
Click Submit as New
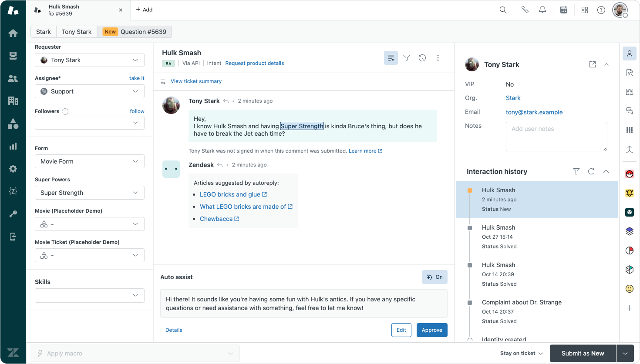pos(583,354)
